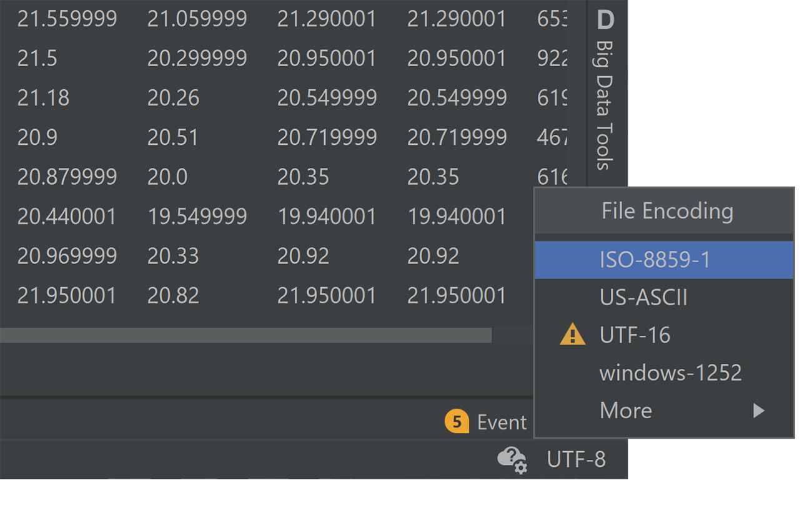Select ISO-8859-1 from File Encoding list
The image size is (812, 523).
655,260
